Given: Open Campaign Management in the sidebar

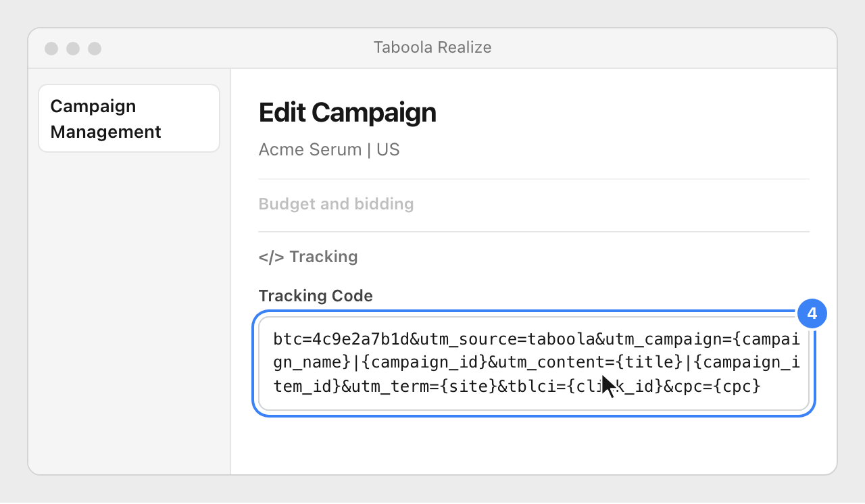Looking at the screenshot, I should [129, 118].
